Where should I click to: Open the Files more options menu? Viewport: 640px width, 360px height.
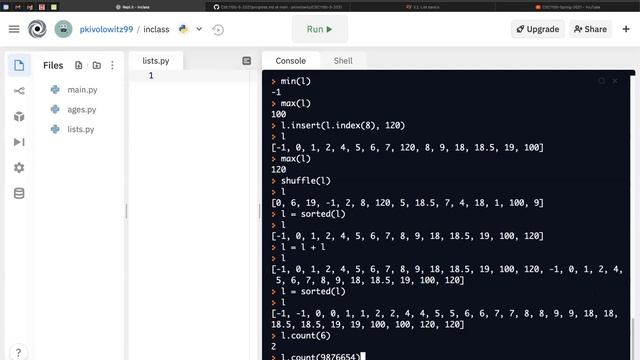coord(112,65)
